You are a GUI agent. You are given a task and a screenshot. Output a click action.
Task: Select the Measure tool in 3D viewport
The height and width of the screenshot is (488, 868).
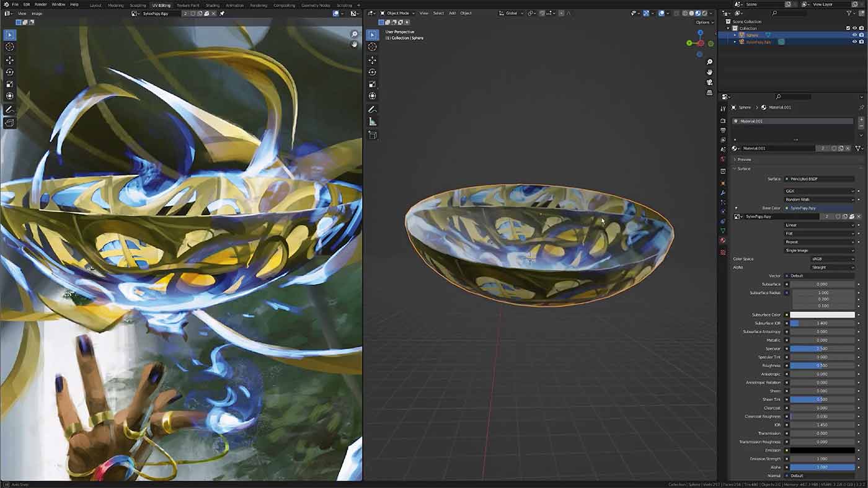click(373, 122)
